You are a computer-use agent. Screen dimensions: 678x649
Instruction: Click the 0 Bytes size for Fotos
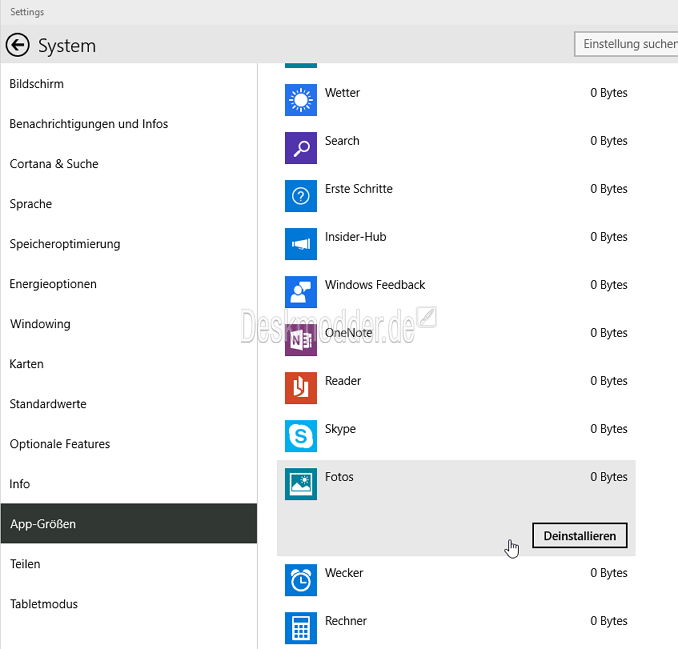[x=608, y=476]
